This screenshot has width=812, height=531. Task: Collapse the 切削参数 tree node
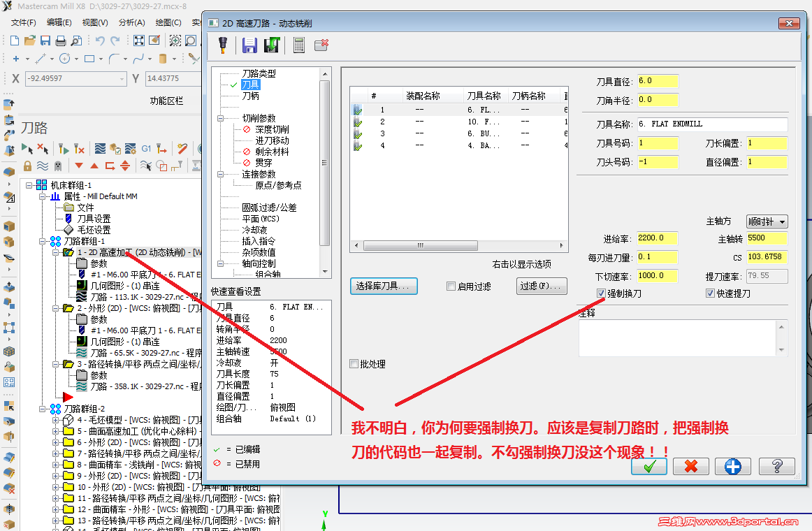[x=220, y=118]
